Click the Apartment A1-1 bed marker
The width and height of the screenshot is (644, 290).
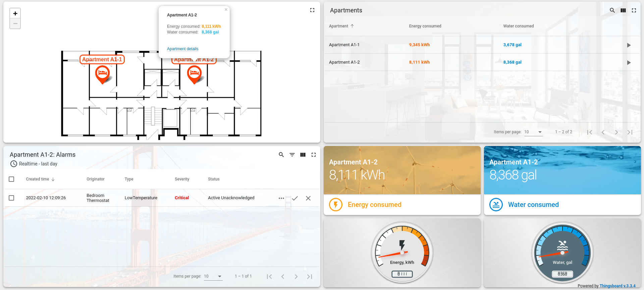(102, 73)
